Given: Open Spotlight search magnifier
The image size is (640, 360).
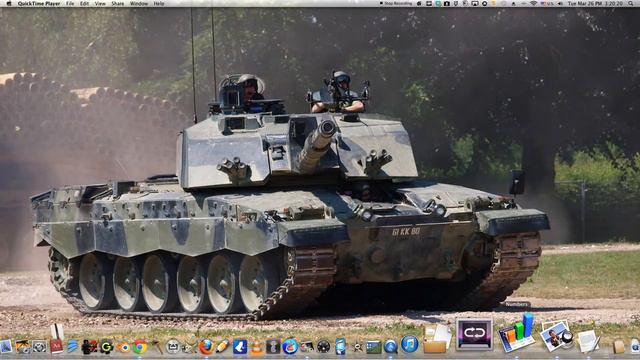Looking at the screenshot, I should tap(631, 3).
